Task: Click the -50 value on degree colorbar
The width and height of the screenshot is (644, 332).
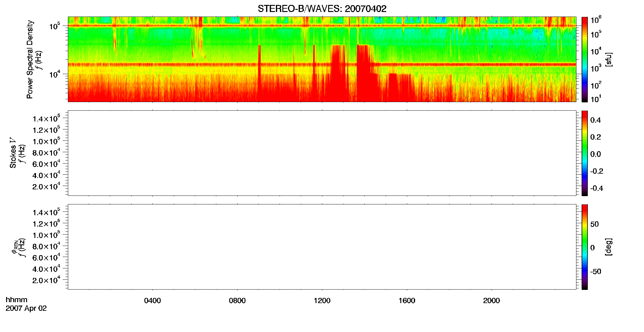Action: 595,272
